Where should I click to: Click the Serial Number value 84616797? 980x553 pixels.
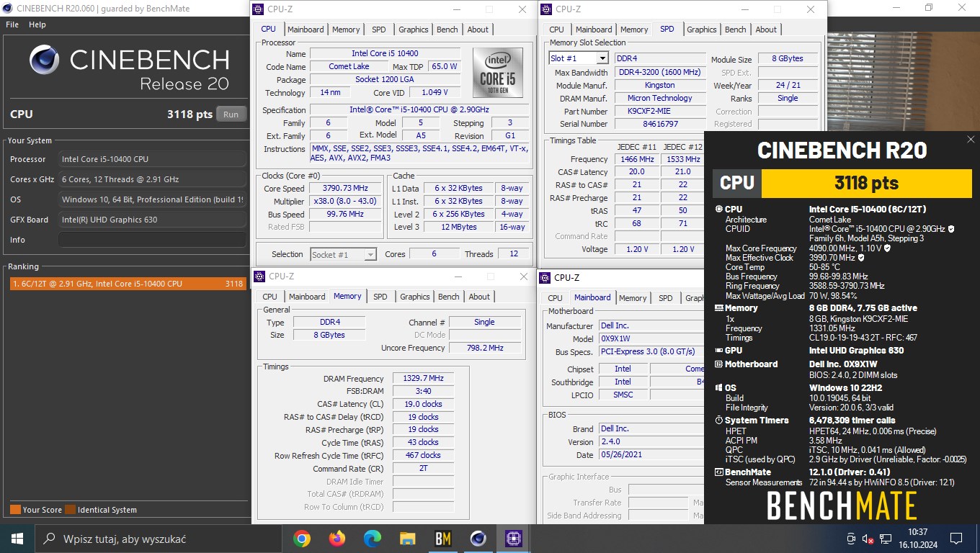coord(660,124)
